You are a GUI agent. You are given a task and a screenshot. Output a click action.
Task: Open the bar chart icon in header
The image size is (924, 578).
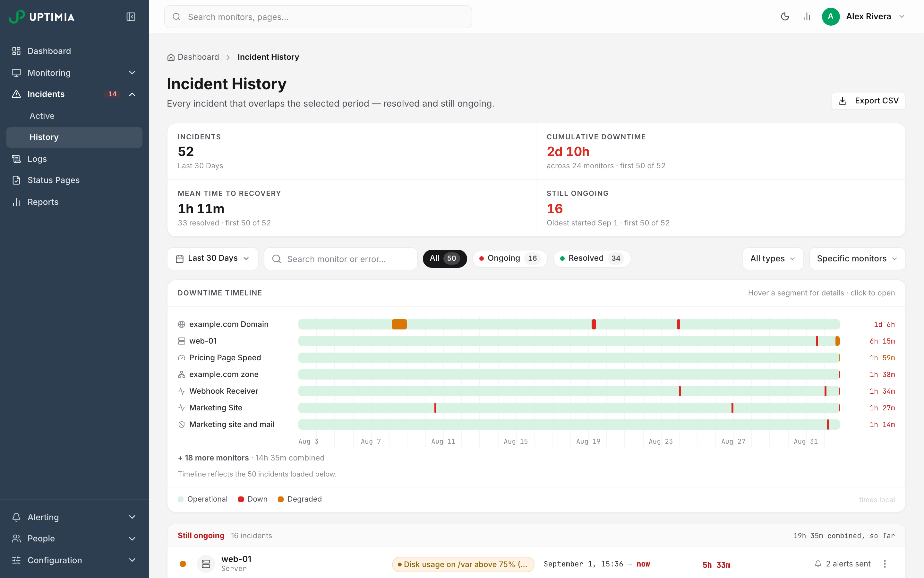click(x=807, y=16)
